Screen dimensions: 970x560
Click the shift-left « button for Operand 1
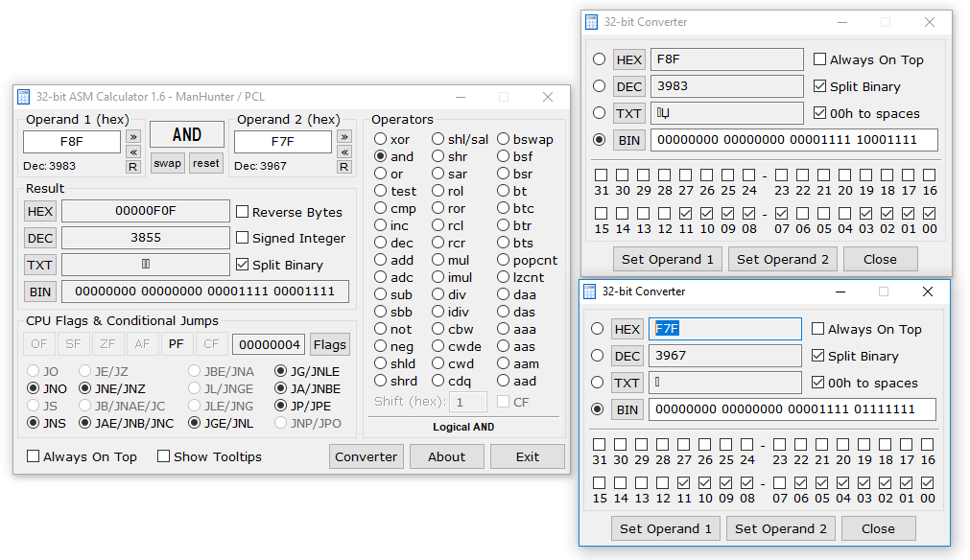point(133,152)
